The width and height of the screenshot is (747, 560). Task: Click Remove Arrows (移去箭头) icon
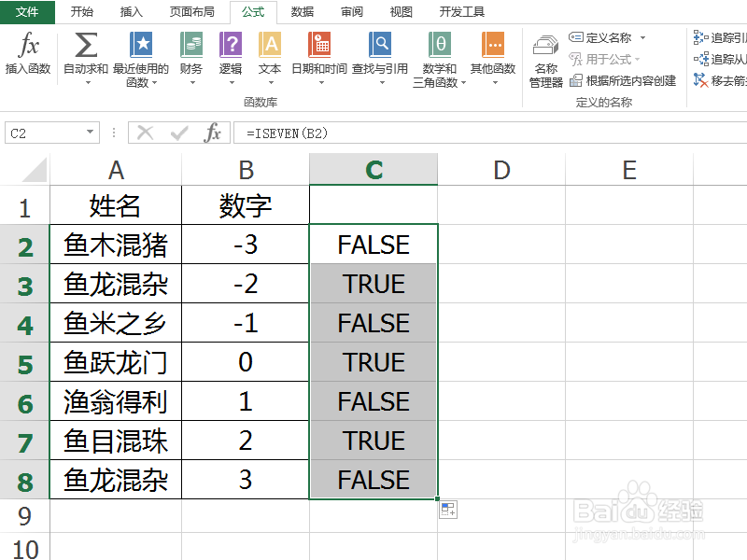[x=701, y=80]
